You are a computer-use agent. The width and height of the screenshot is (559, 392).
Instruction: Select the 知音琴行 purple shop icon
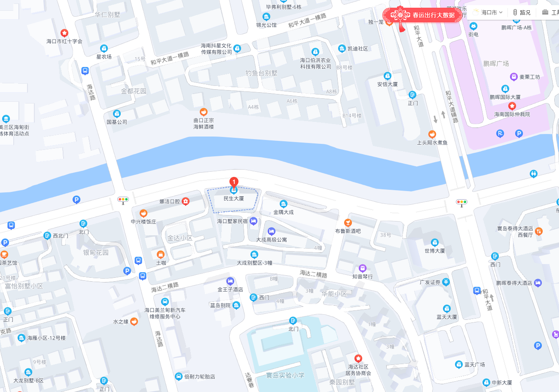click(x=363, y=268)
